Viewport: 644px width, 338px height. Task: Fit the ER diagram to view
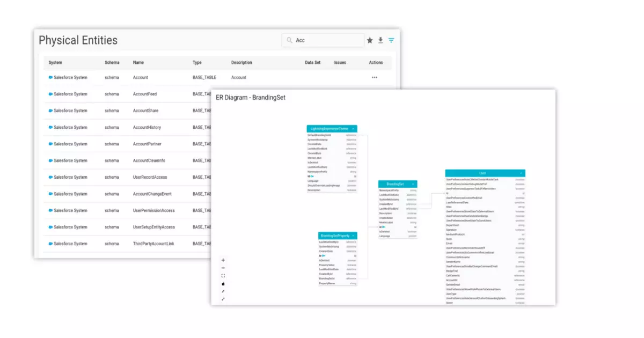point(223,276)
